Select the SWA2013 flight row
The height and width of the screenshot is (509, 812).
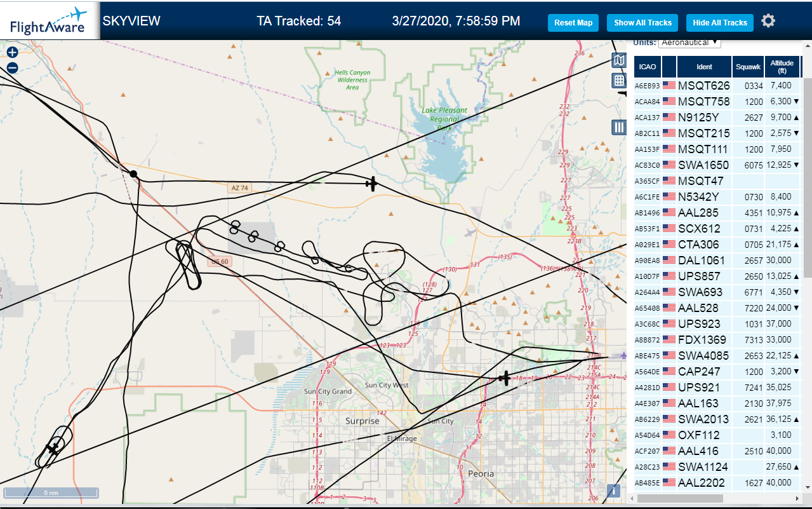point(717,419)
